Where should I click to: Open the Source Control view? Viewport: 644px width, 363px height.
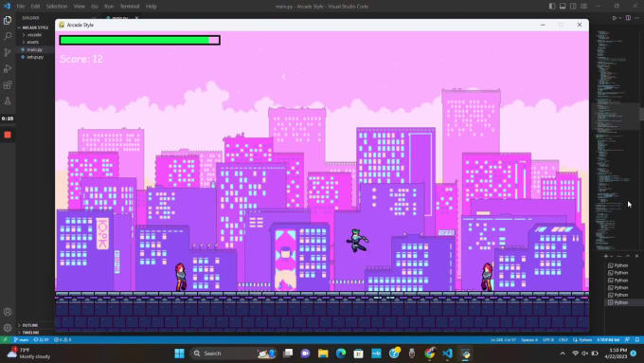tap(8, 52)
